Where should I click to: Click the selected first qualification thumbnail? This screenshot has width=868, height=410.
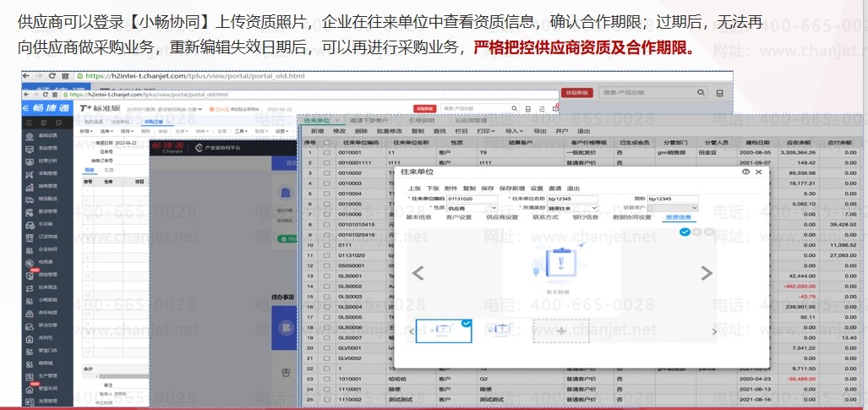click(x=444, y=331)
